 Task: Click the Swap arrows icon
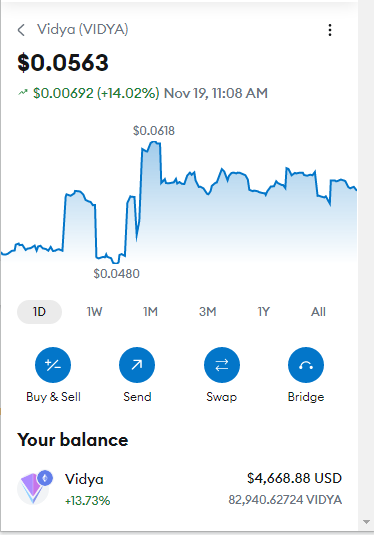(x=222, y=365)
